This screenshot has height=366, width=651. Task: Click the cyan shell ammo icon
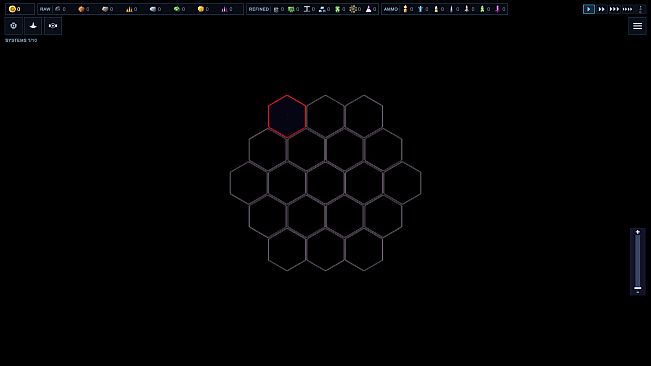(x=421, y=9)
